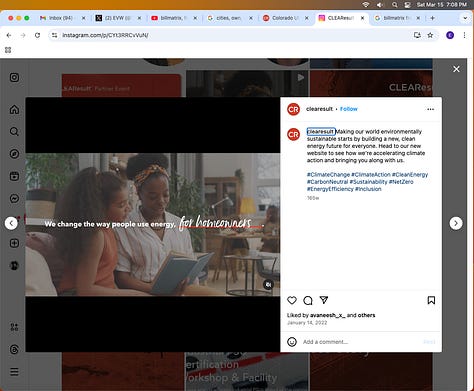Click the January 14, 2022 date

(307, 323)
